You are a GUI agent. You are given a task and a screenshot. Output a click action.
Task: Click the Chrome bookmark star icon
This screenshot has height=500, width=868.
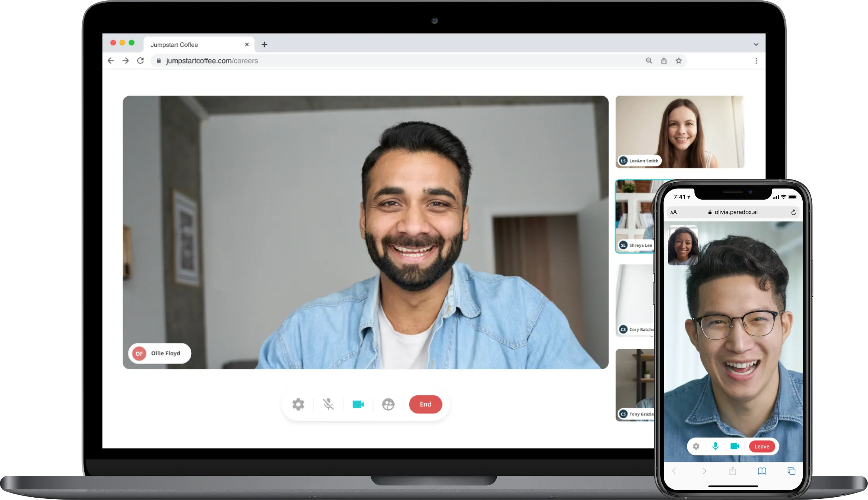click(679, 61)
